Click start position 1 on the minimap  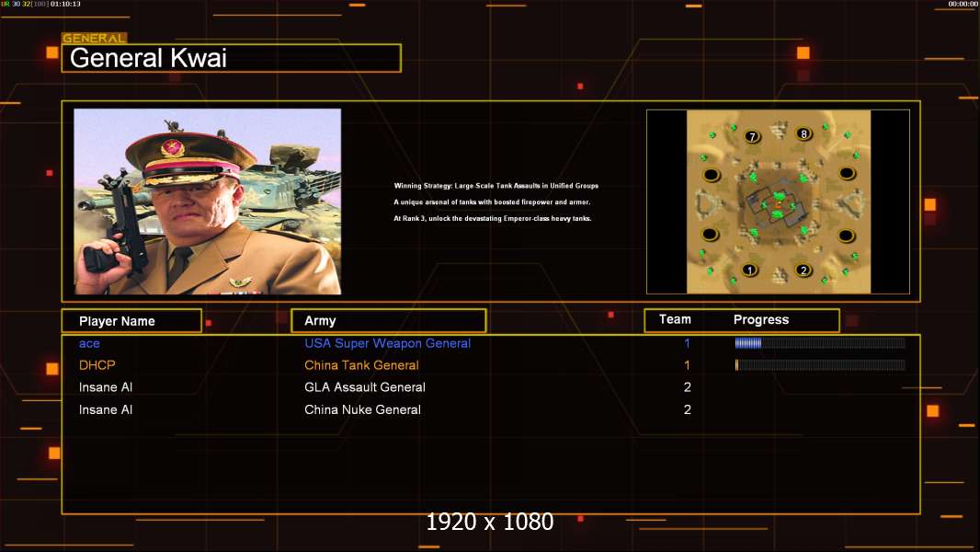[x=749, y=270]
